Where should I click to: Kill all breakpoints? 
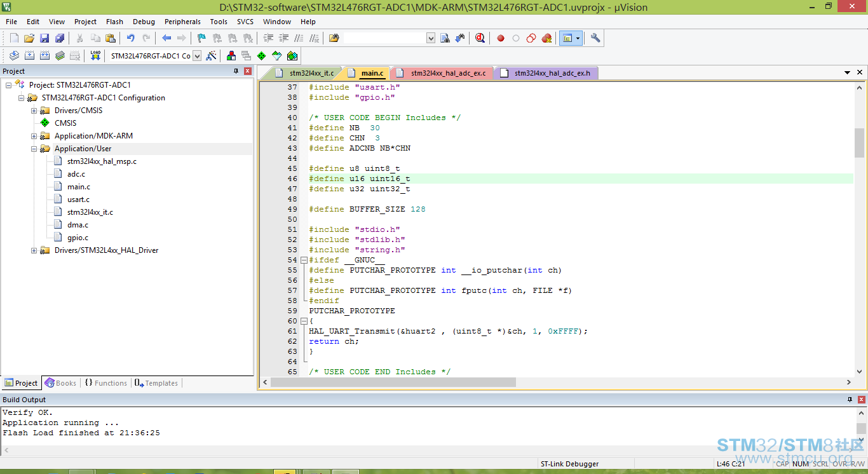[x=546, y=38]
